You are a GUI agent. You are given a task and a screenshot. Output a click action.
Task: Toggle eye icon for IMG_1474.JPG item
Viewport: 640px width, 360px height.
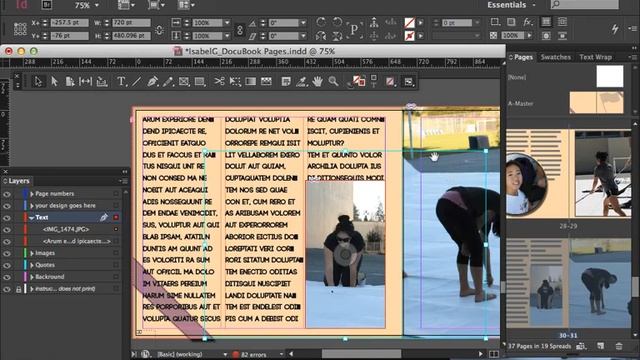pos(7,229)
